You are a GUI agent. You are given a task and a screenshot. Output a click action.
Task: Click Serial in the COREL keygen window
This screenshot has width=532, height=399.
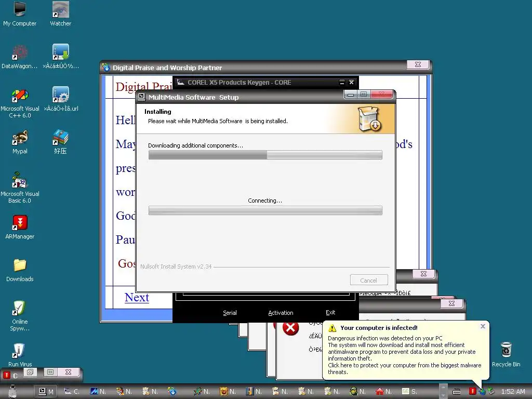(x=230, y=313)
